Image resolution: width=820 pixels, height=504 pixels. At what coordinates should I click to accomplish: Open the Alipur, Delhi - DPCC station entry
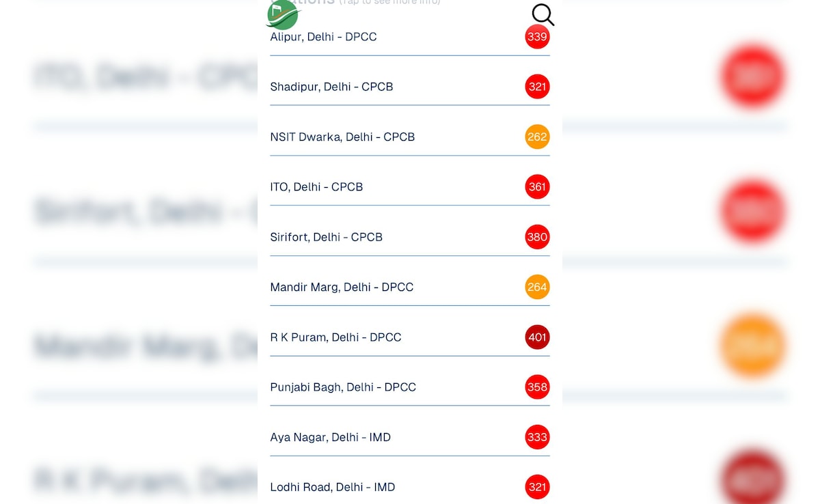(323, 37)
